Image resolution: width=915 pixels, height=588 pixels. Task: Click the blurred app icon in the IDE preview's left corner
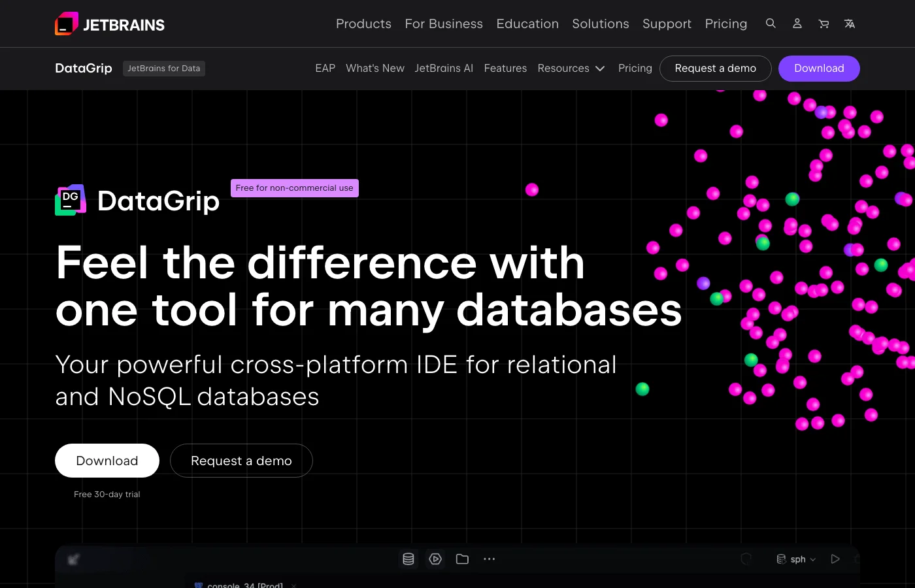(x=73, y=559)
